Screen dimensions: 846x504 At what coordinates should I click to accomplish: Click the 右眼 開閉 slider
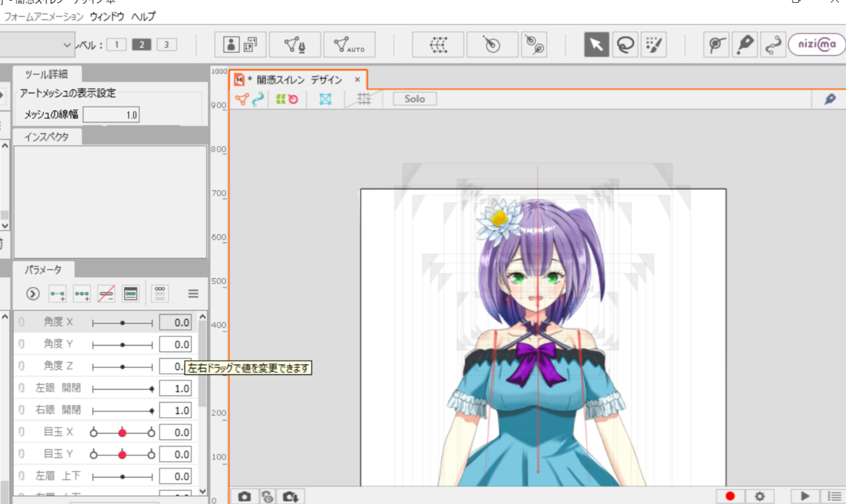(123, 410)
